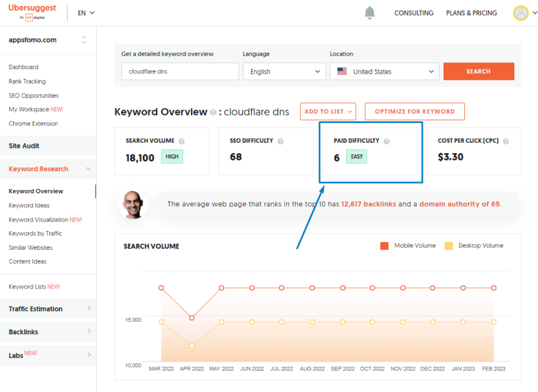538x392 pixels.
Task: Expand the Traffic Estimation section
Action: (x=89, y=309)
